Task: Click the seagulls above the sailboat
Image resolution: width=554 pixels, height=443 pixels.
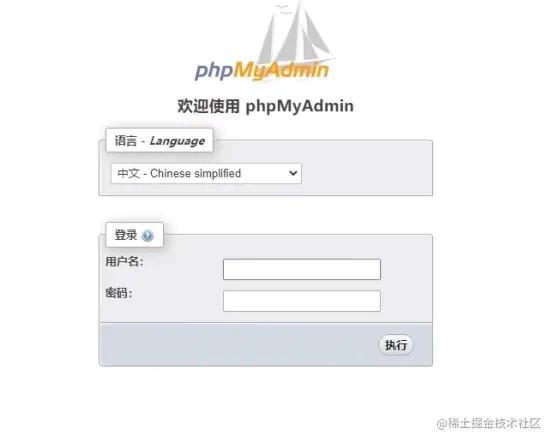Action: tap(283, 10)
